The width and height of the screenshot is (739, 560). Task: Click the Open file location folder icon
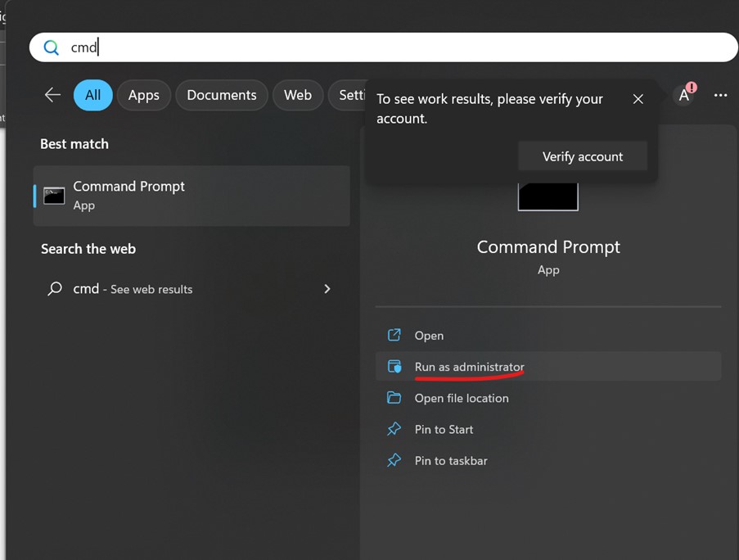click(394, 398)
